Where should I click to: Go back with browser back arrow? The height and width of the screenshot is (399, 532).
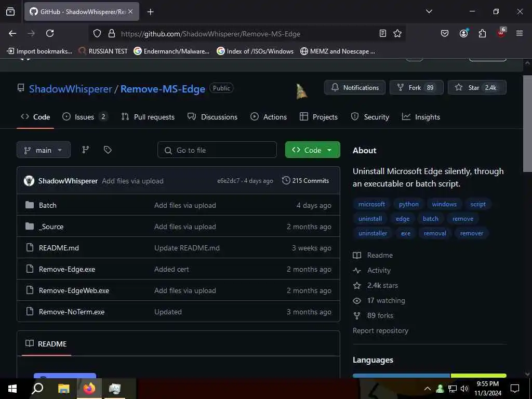click(x=12, y=33)
